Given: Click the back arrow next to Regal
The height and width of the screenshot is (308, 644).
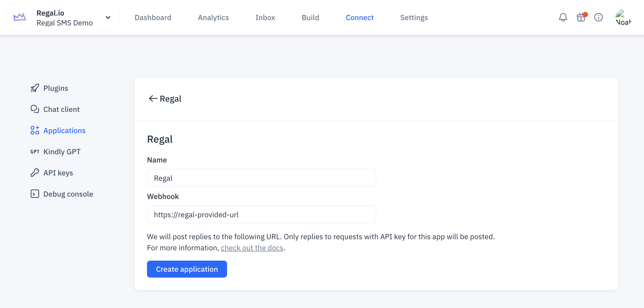Looking at the screenshot, I should click(x=153, y=99).
